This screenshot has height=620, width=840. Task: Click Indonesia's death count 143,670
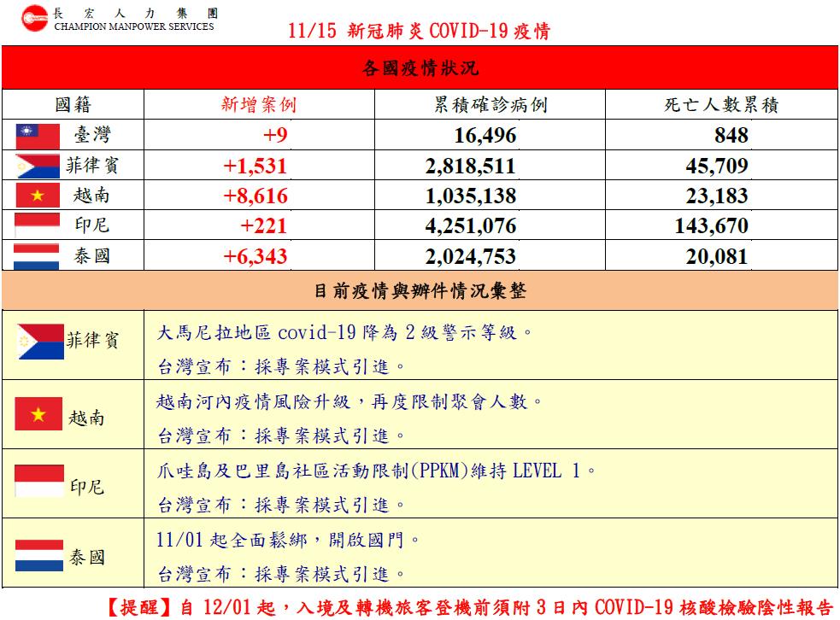click(x=712, y=226)
